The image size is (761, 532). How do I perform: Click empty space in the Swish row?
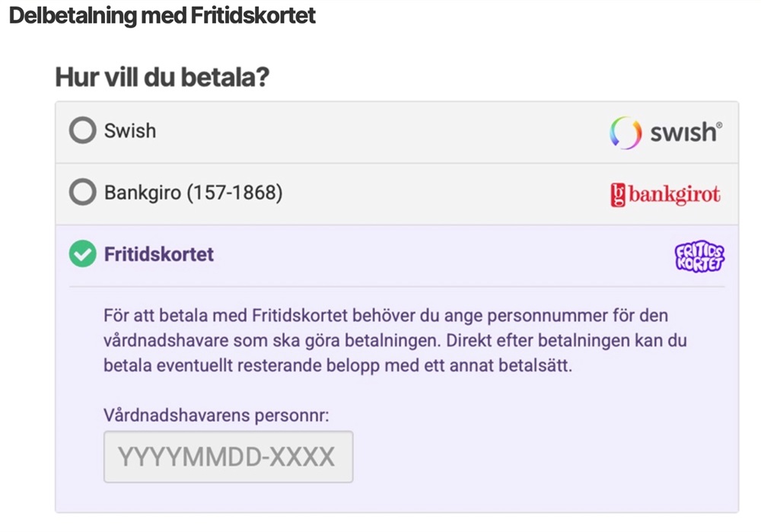pos(380,132)
